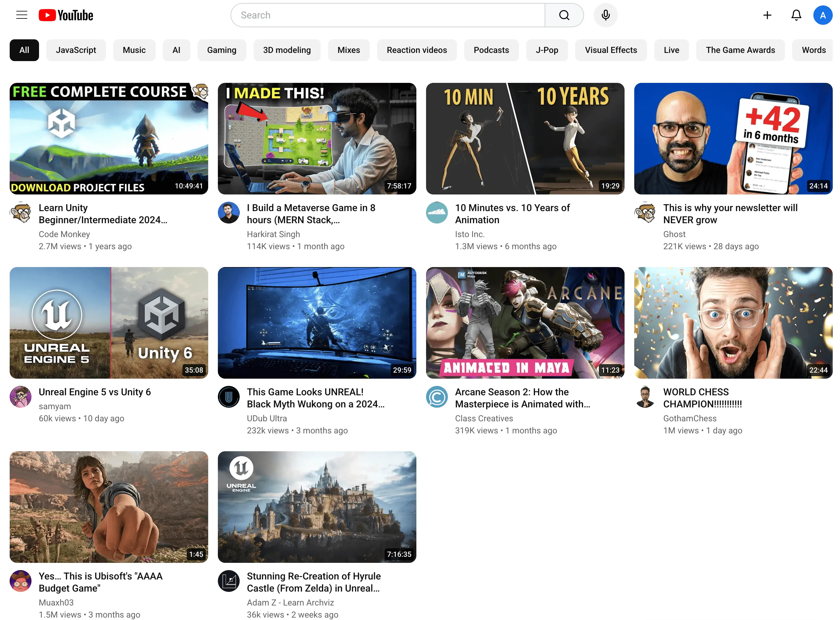Open Isto Inc. channel avatar
Screen dimensions: 840x620
pos(437,212)
